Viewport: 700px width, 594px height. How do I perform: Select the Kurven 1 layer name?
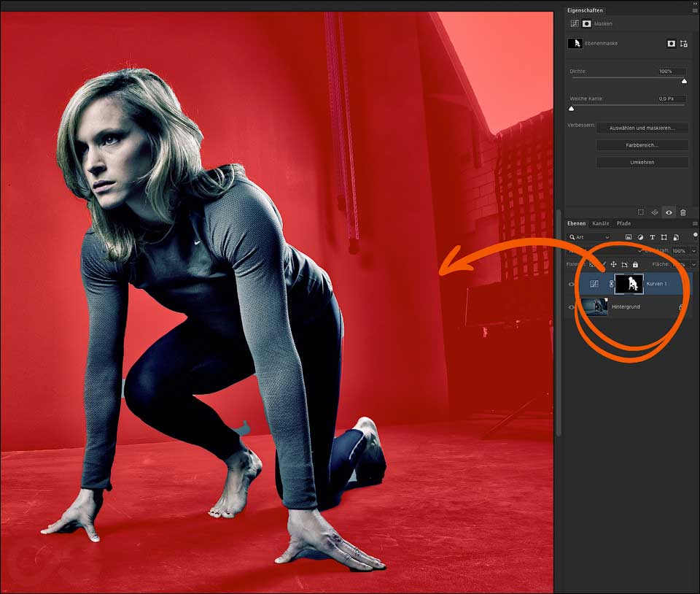(656, 284)
